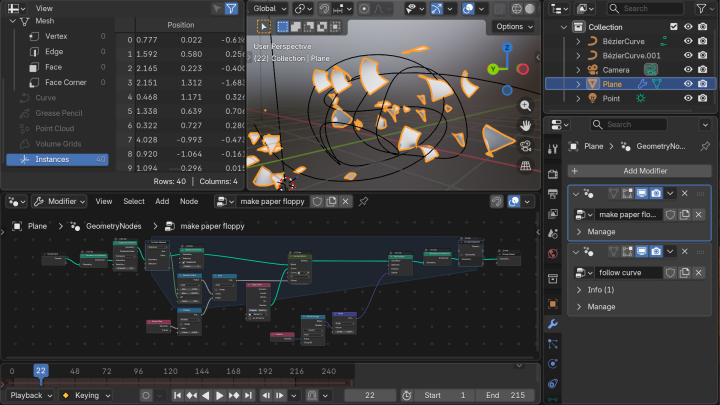Duplicate the make paper floppy node group
720x405 pixels.
[x=331, y=201]
